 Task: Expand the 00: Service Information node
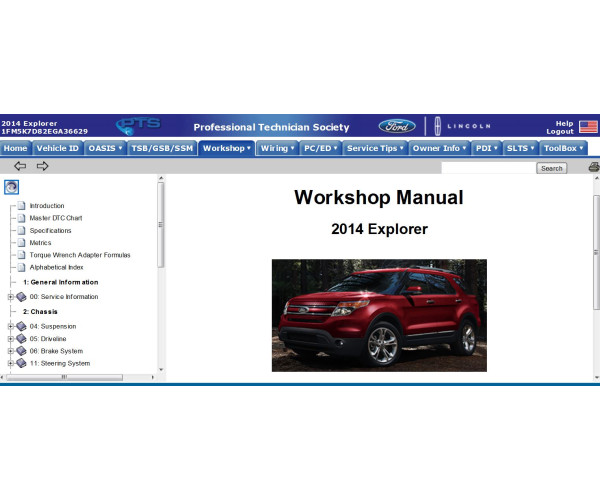pos(11,296)
